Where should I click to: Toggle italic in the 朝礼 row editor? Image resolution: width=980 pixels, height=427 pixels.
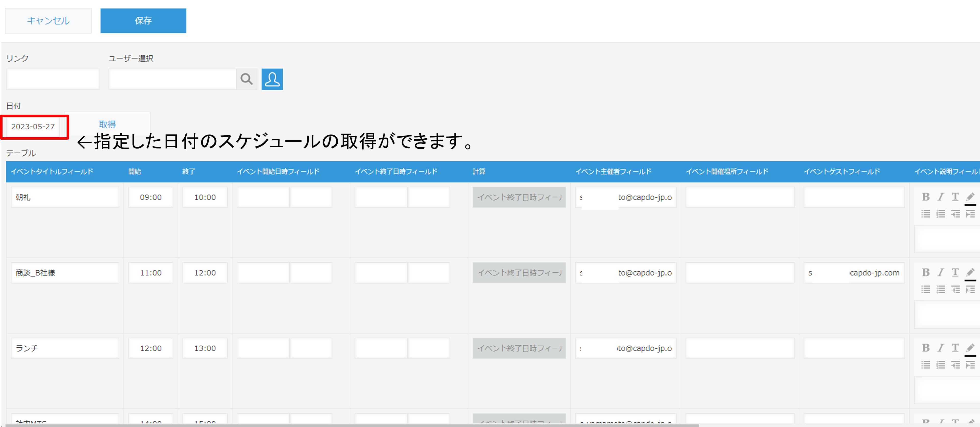(x=940, y=197)
